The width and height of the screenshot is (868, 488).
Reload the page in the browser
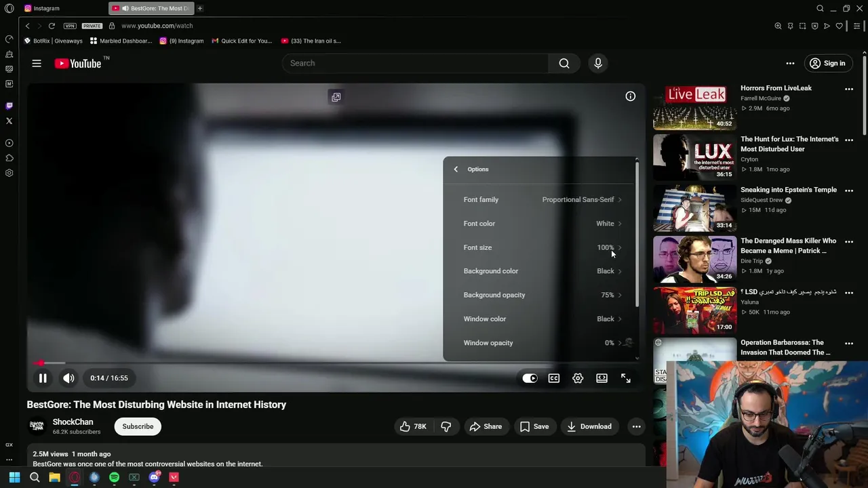[x=52, y=26]
